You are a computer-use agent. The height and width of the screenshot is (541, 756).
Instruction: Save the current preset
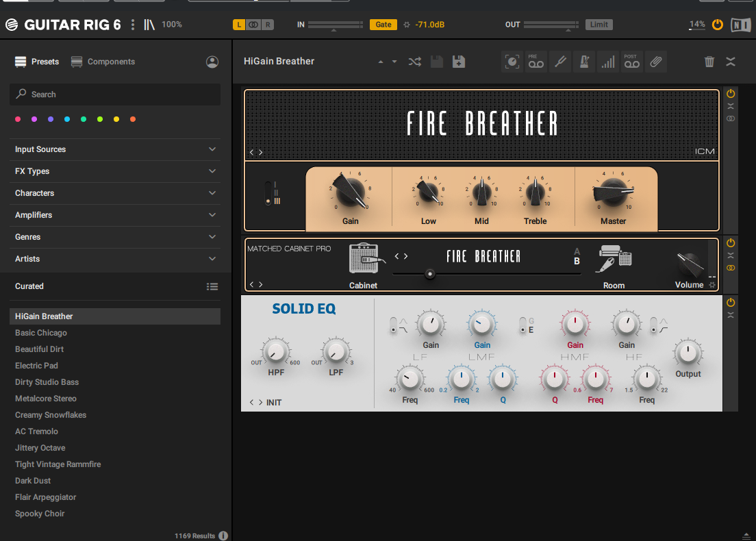[437, 62]
